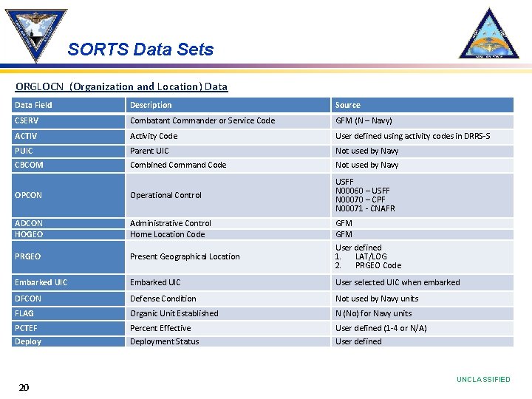Click the 'SORTS Data Sets' slide title
The height and width of the screenshot is (399, 532).
tap(140, 50)
